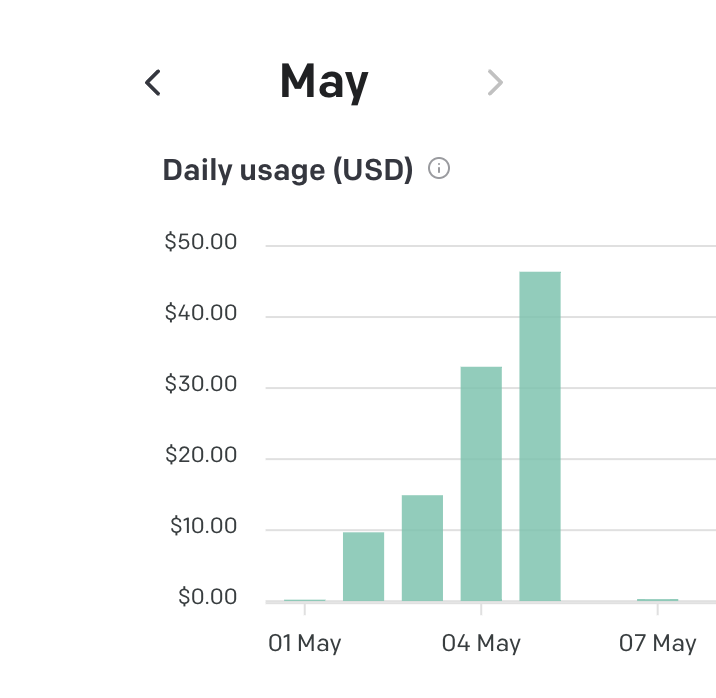The image size is (716, 698).
Task: Select the 02 May usage bar
Action: (363, 567)
